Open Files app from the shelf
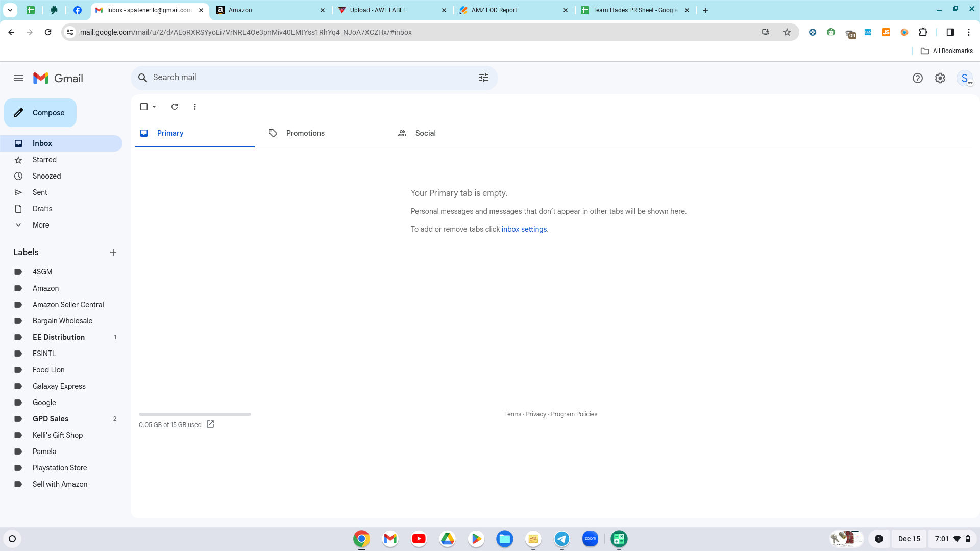The width and height of the screenshot is (980, 551). point(504,539)
